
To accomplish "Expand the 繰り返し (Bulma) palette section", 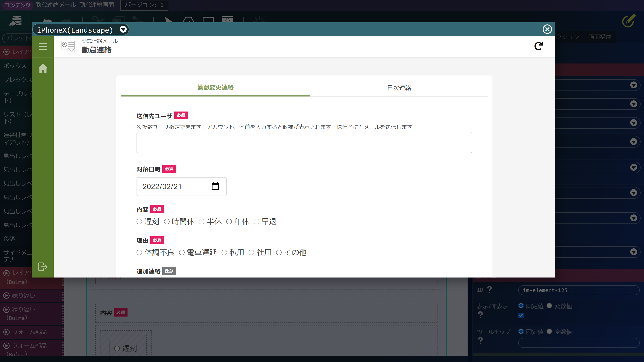I will [x=7, y=309].
